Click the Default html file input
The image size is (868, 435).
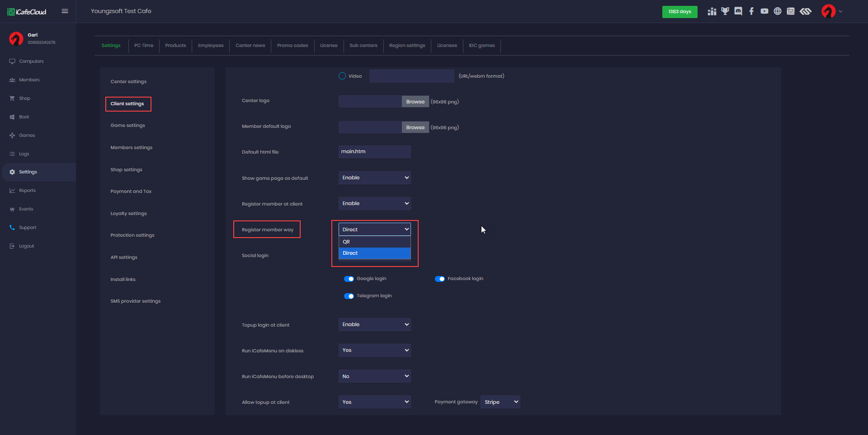(x=374, y=152)
